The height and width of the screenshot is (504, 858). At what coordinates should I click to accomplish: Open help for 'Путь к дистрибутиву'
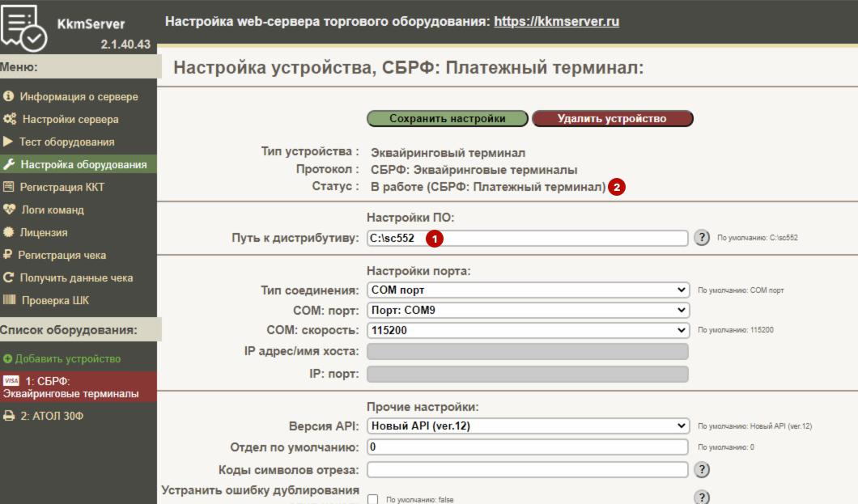pyautogui.click(x=702, y=238)
